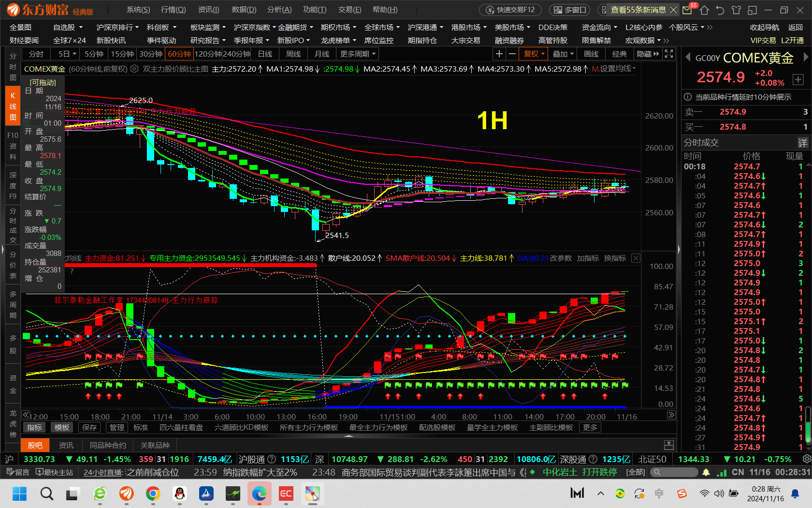Open the gear settings next to 前复权 label
Screen dimensions: 812x508
pyautogui.click(x=135, y=69)
